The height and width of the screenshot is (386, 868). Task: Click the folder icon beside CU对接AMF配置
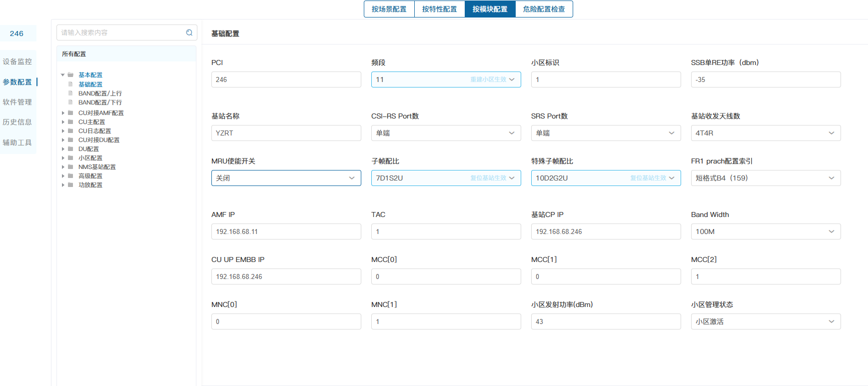70,113
